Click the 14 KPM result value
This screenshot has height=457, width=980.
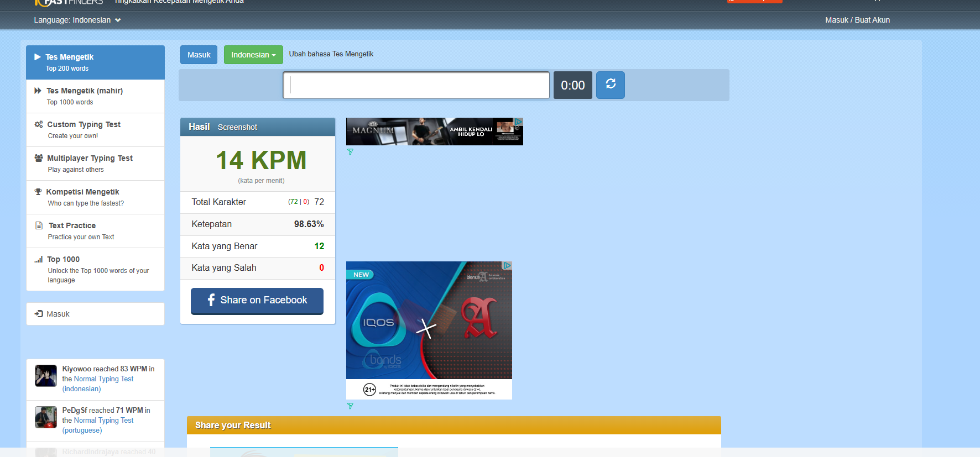click(x=261, y=160)
